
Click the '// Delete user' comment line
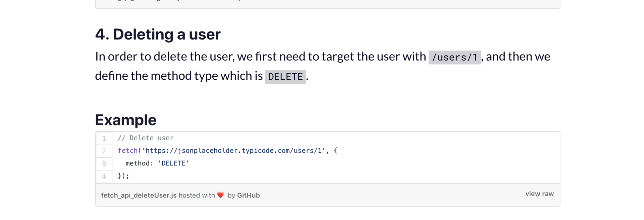click(146, 138)
